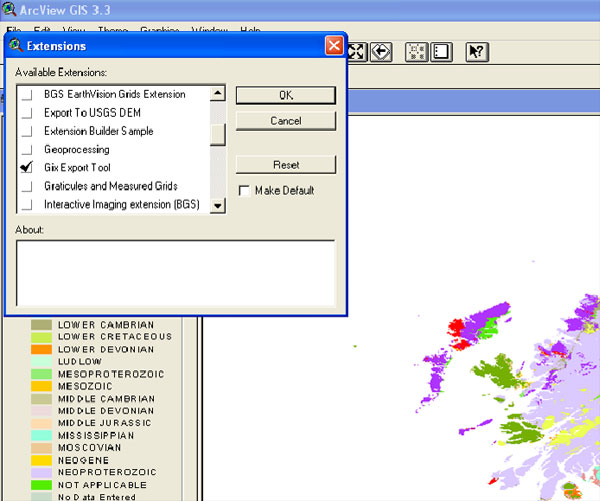Click the clear selected features icon
600x501 pixels.
point(442,52)
